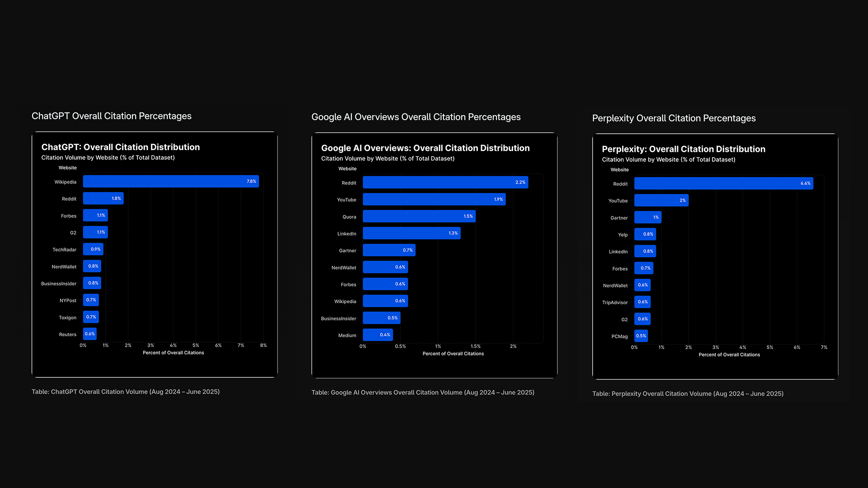Click the "Perplexity Overall Citation Percentages" heading

click(x=674, y=118)
